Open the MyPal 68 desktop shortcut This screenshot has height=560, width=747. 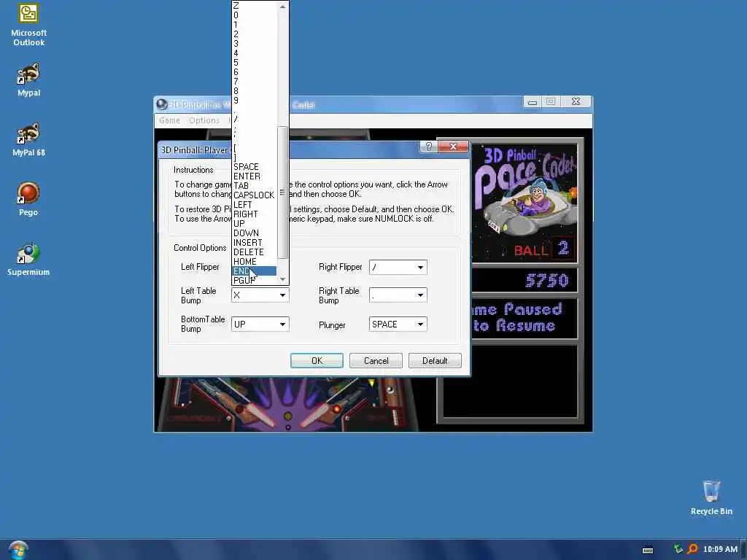pos(28,139)
